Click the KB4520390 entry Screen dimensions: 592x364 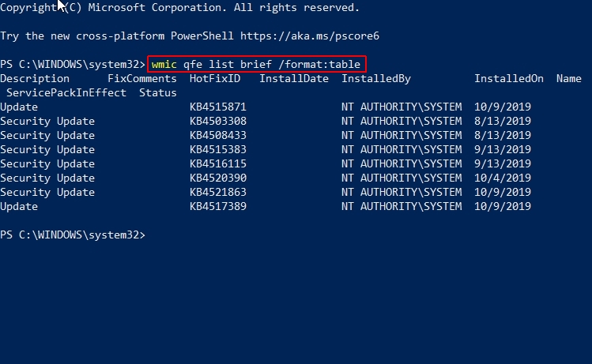click(x=218, y=178)
